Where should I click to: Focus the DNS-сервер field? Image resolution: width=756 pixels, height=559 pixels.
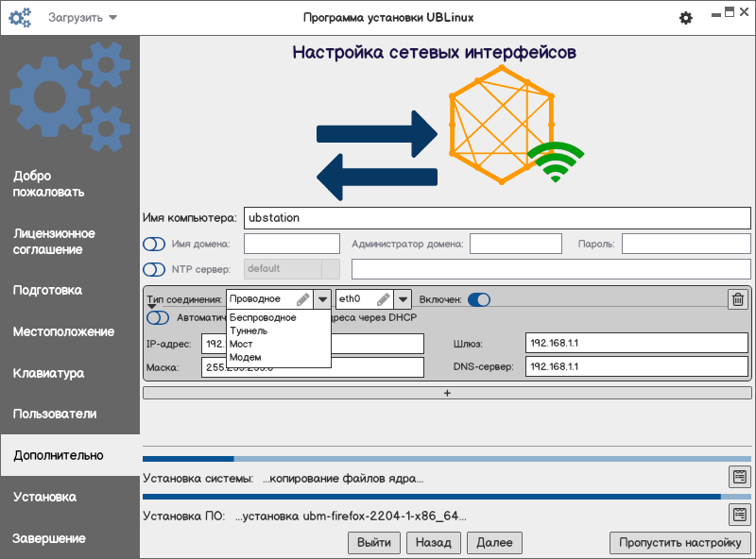pyautogui.click(x=636, y=366)
